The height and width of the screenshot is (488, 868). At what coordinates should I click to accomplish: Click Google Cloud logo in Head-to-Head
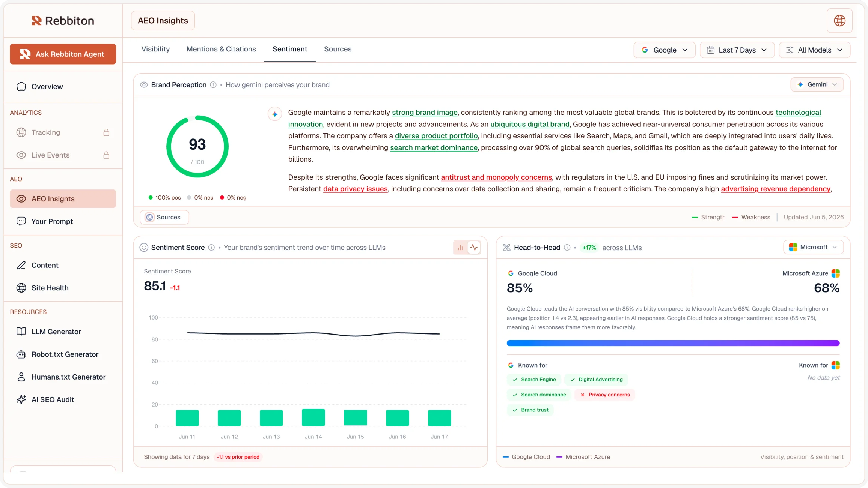point(511,273)
